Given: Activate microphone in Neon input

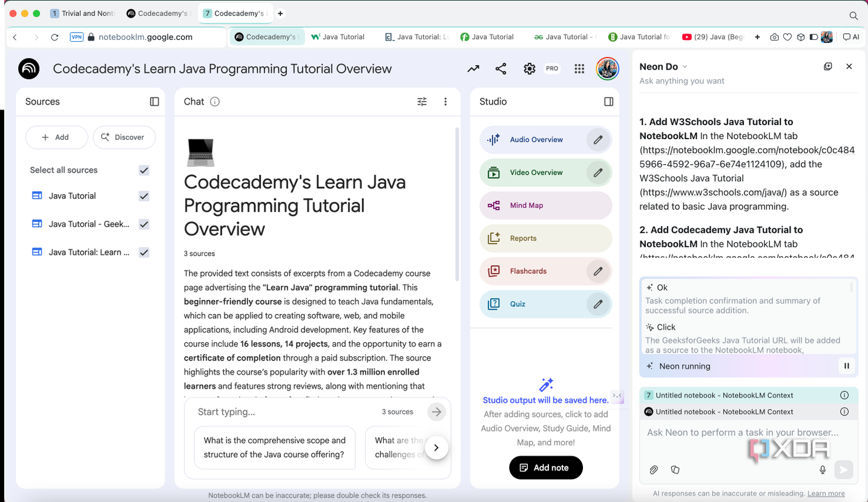Looking at the screenshot, I should coord(823,469).
